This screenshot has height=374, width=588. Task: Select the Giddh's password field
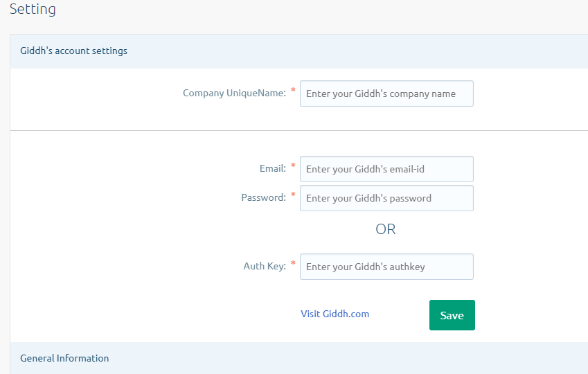386,198
